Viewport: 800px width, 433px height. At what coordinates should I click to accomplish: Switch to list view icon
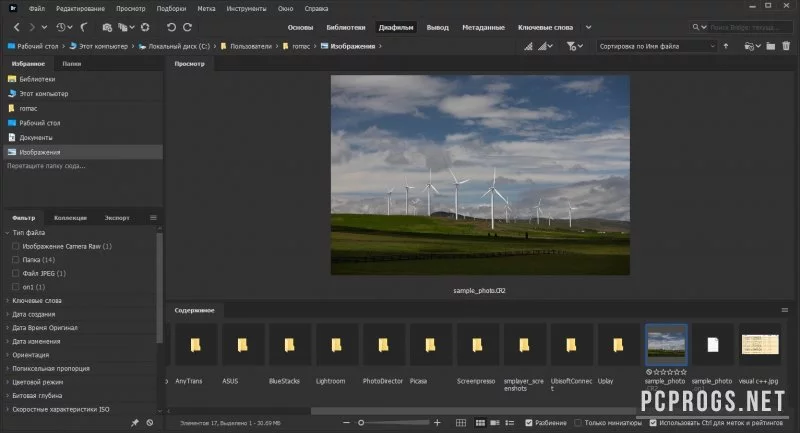point(509,423)
